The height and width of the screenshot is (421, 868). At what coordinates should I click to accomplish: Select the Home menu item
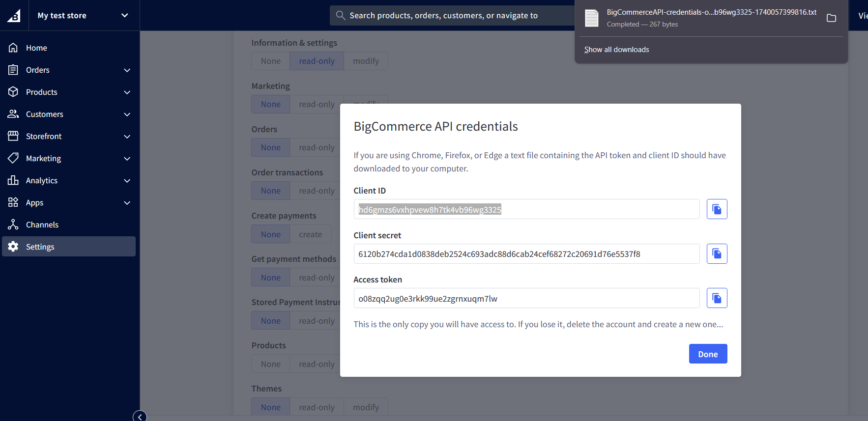point(69,48)
